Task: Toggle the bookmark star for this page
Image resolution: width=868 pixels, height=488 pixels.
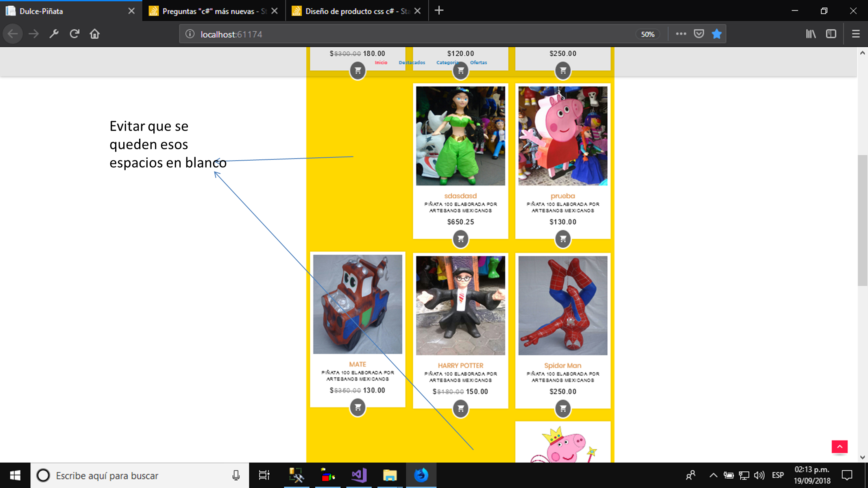Action: coord(717,34)
